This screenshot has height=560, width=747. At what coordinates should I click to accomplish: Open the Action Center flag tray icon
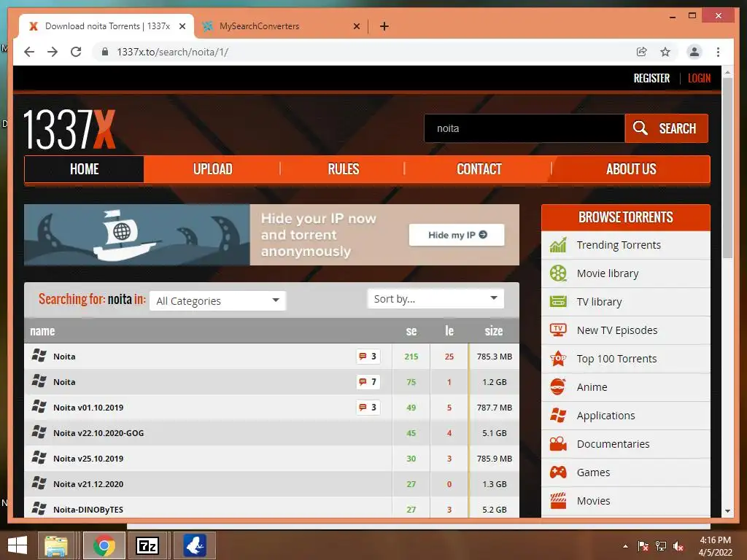point(643,546)
